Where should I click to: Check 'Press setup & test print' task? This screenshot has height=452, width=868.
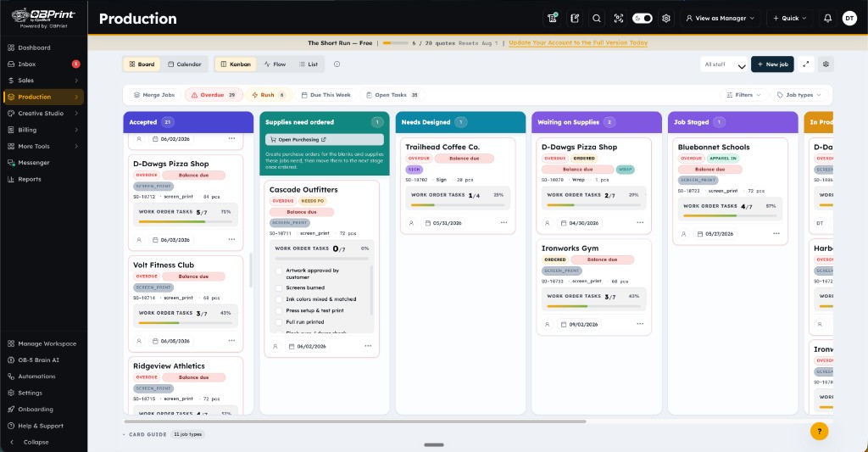pyautogui.click(x=279, y=310)
